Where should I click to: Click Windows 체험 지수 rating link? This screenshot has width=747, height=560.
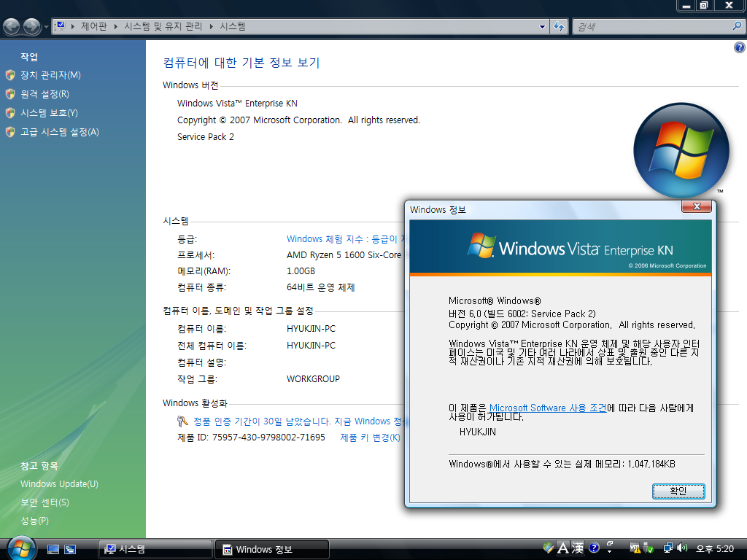click(345, 239)
